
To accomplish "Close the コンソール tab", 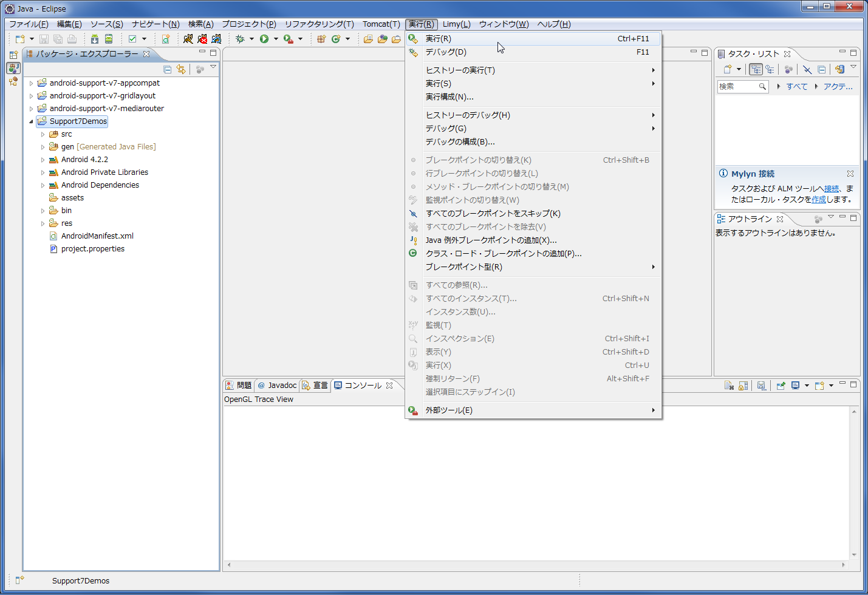I will [x=389, y=386].
